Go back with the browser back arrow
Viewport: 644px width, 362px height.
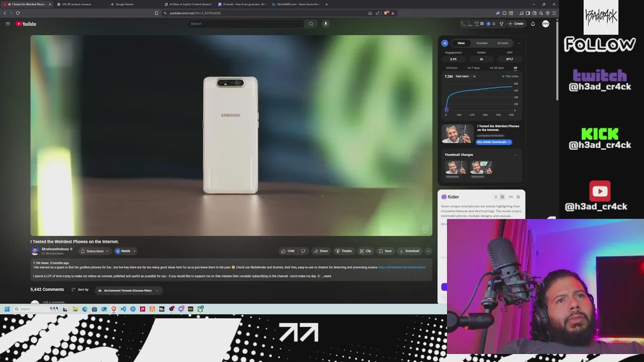(5, 13)
